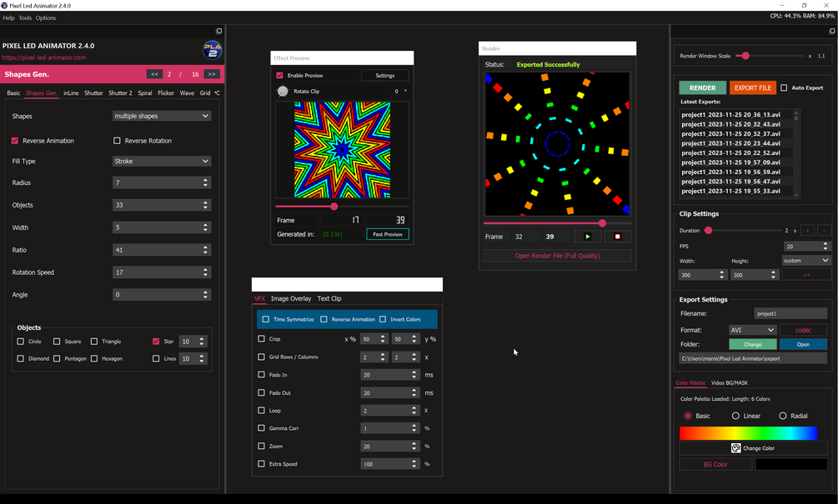Adjust the Radius spinner arrows
838x504 pixels.
[205, 182]
